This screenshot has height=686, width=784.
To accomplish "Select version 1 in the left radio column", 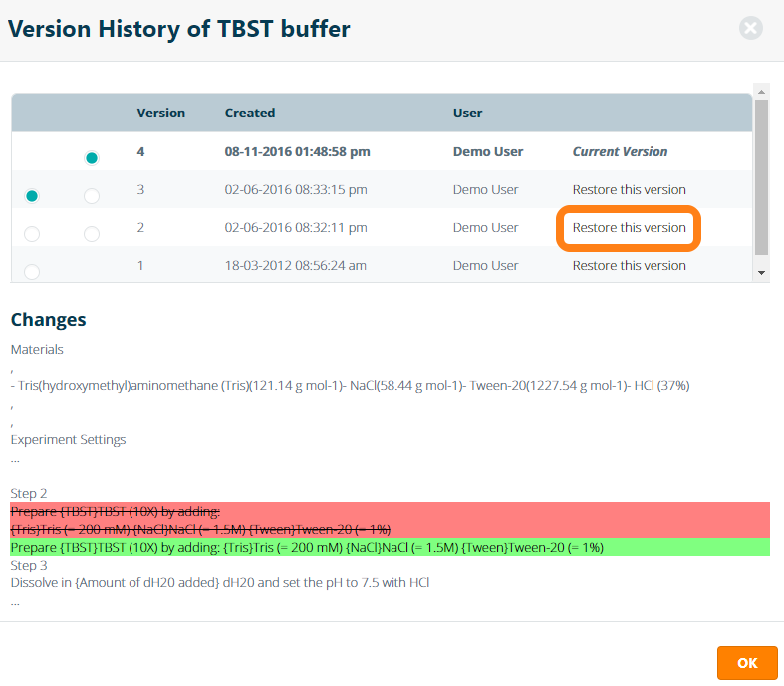I will click(x=32, y=270).
